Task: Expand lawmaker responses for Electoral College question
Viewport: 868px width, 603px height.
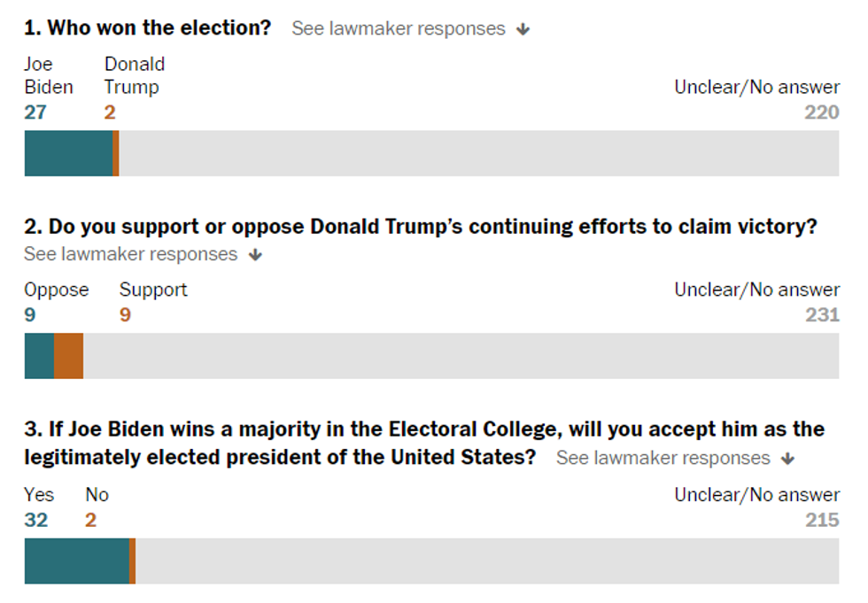Action: click(x=663, y=458)
